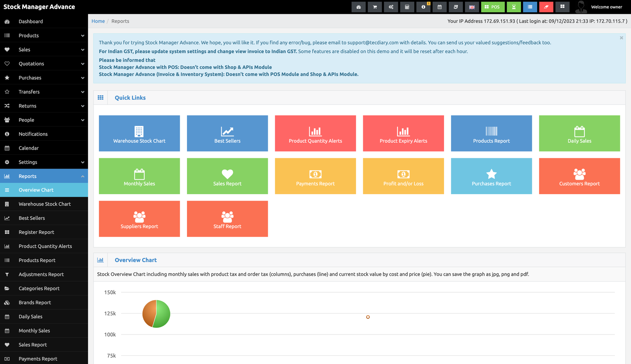Open Daily Sales quick link tile
The width and height of the screenshot is (631, 364).
(579, 133)
